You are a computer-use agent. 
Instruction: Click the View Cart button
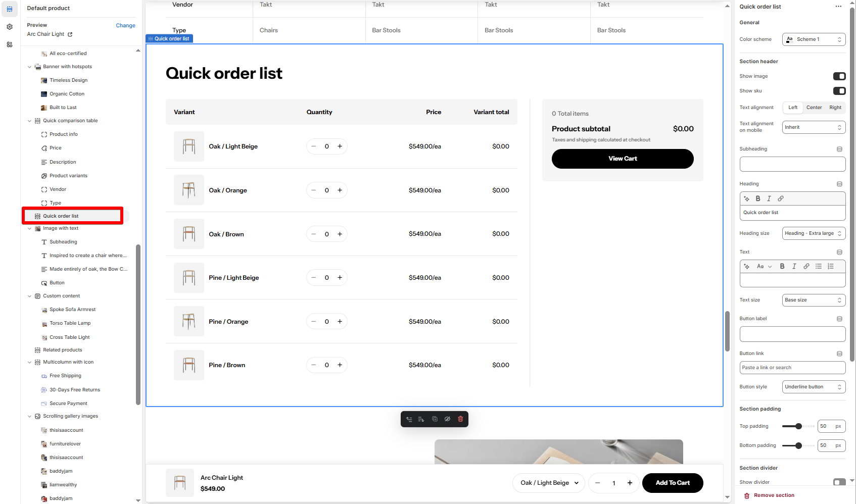(x=623, y=159)
